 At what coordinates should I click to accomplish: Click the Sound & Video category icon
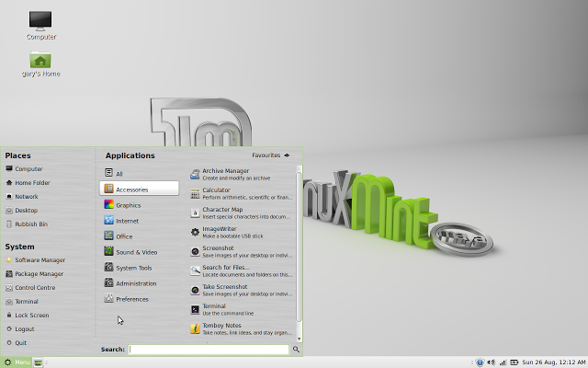(x=108, y=251)
